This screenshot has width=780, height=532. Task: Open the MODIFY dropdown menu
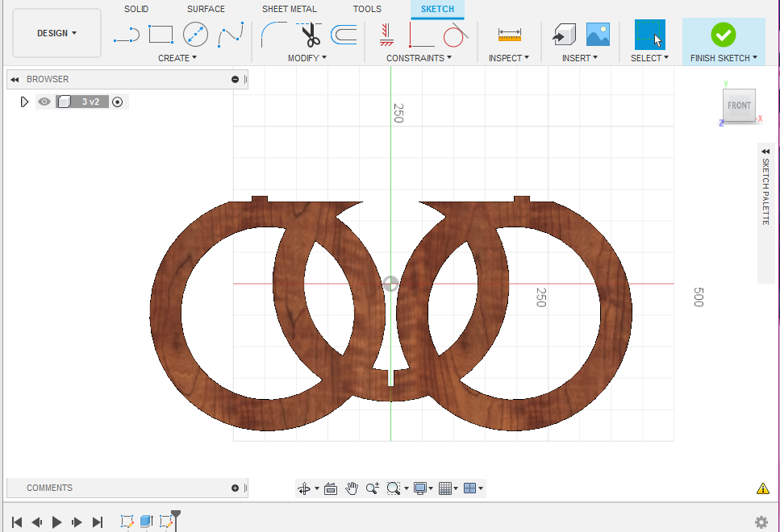tap(307, 58)
